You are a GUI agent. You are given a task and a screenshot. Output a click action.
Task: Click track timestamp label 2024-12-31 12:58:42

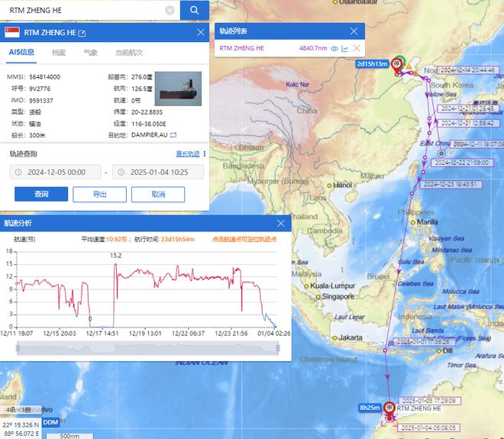click(467, 124)
